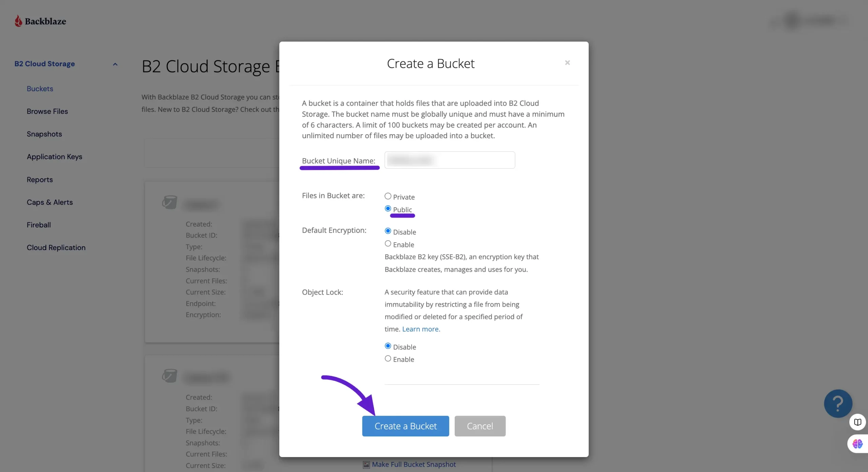Viewport: 868px width, 472px height.
Task: Click the Object Lock label
Action: point(322,292)
